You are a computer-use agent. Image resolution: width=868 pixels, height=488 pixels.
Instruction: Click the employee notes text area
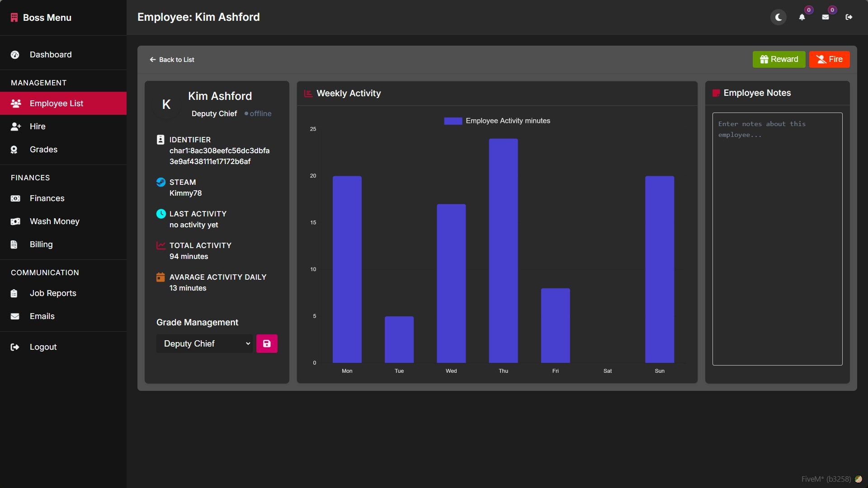(x=778, y=239)
